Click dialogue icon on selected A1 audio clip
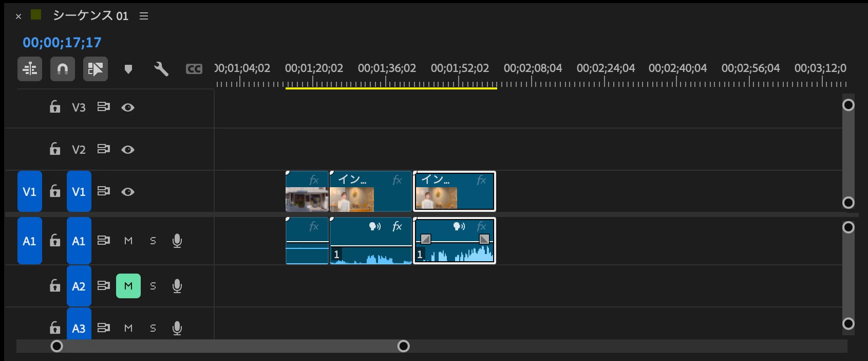The height and width of the screenshot is (361, 868). [459, 226]
